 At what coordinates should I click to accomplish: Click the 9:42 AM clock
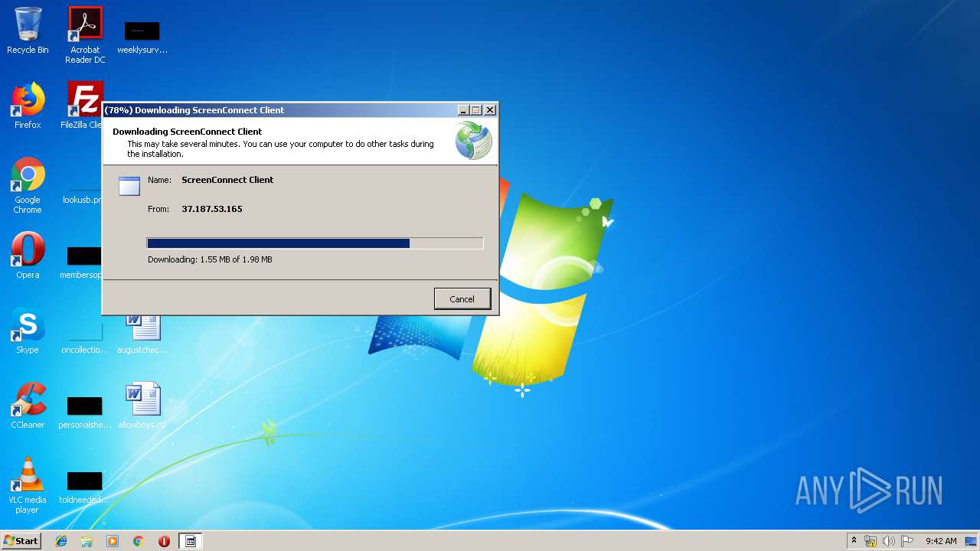click(941, 541)
